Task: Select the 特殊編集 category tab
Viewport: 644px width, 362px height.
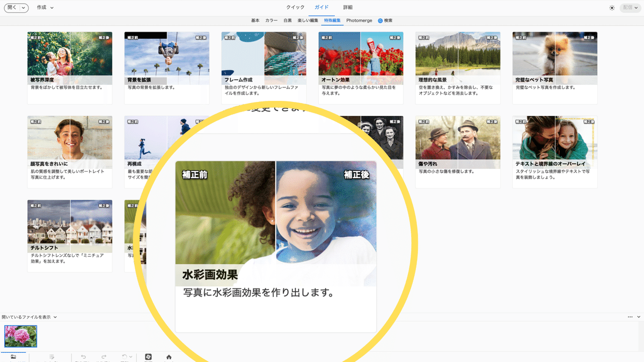Action: click(x=333, y=20)
